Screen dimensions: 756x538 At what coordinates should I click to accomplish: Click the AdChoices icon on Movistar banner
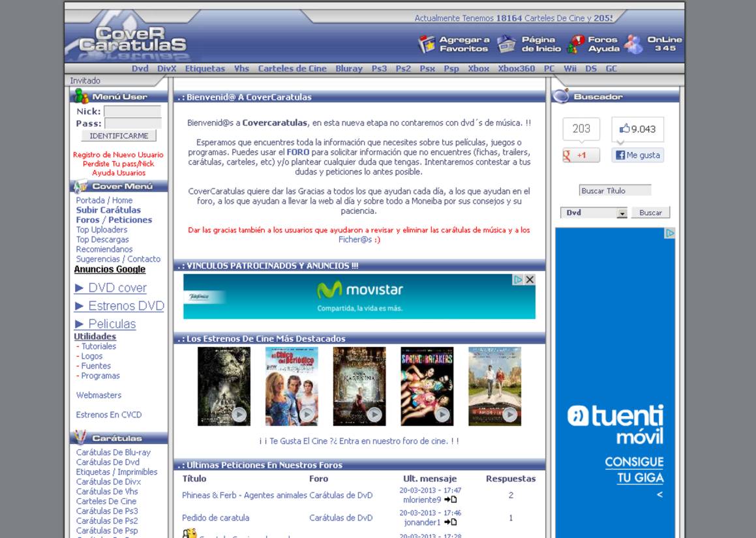[518, 280]
